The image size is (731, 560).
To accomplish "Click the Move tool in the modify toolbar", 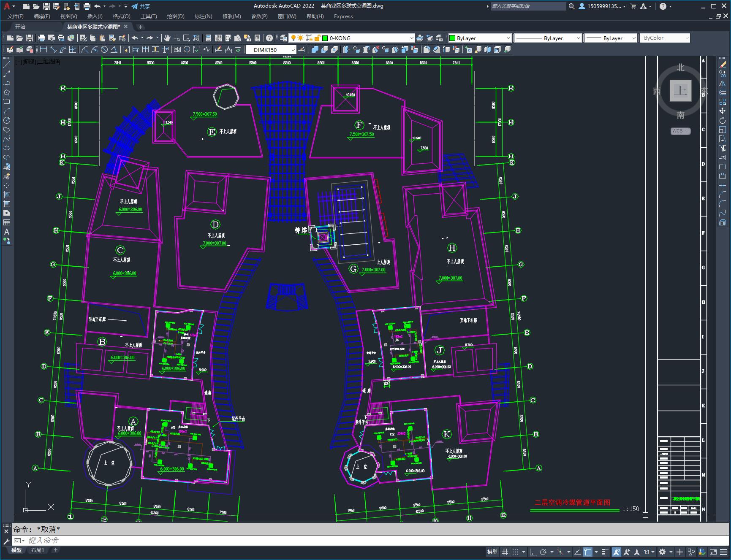I will point(723,111).
